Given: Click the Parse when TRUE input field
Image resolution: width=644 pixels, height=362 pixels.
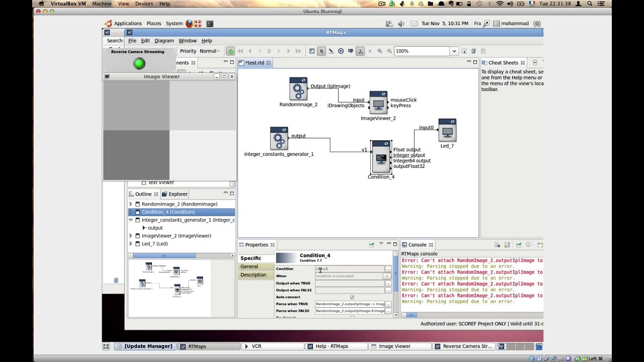Looking at the screenshot, I should [x=350, y=304].
